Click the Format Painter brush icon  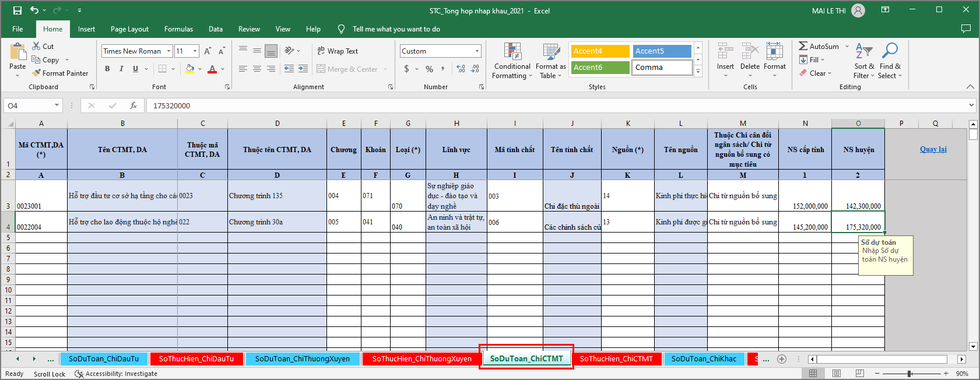pyautogui.click(x=37, y=73)
